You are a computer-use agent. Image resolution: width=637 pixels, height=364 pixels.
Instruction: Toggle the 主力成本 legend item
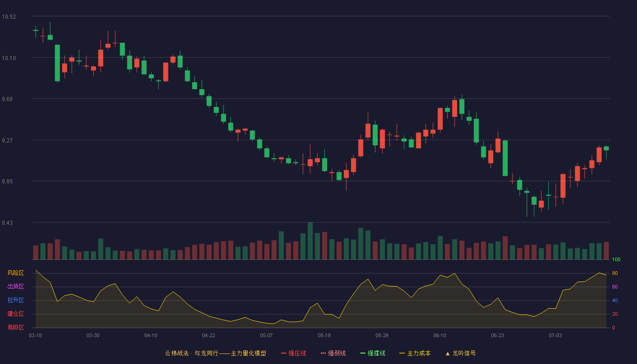[x=415, y=353]
